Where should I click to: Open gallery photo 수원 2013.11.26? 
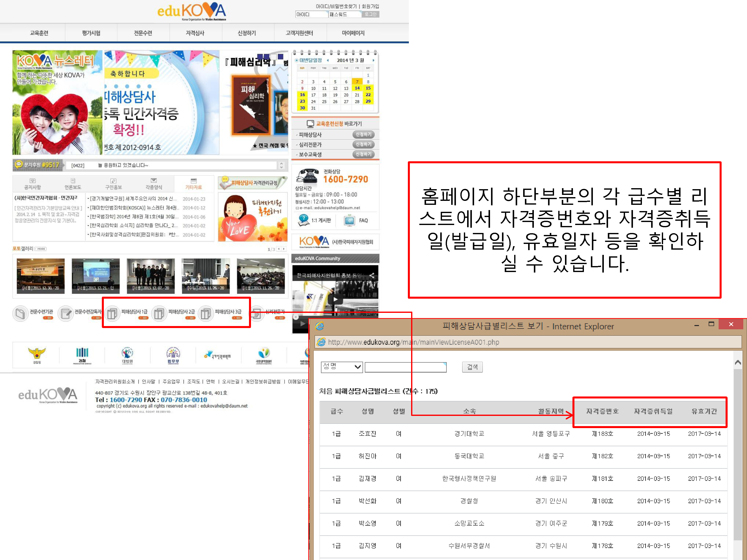tap(206, 276)
